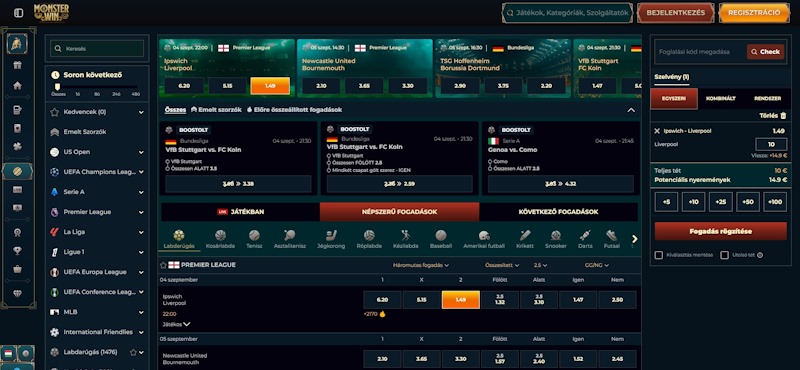Switch to the Kombinált slip tab
The image size is (800, 370).
pos(720,98)
